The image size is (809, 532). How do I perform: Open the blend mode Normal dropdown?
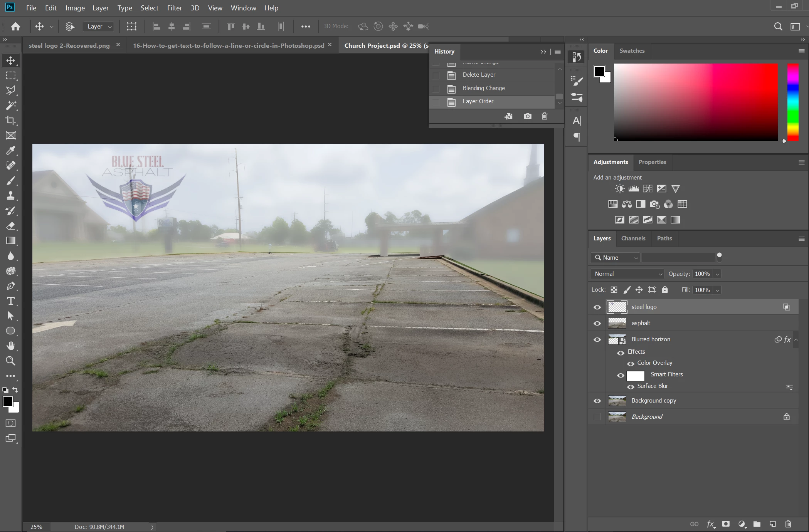coord(627,274)
